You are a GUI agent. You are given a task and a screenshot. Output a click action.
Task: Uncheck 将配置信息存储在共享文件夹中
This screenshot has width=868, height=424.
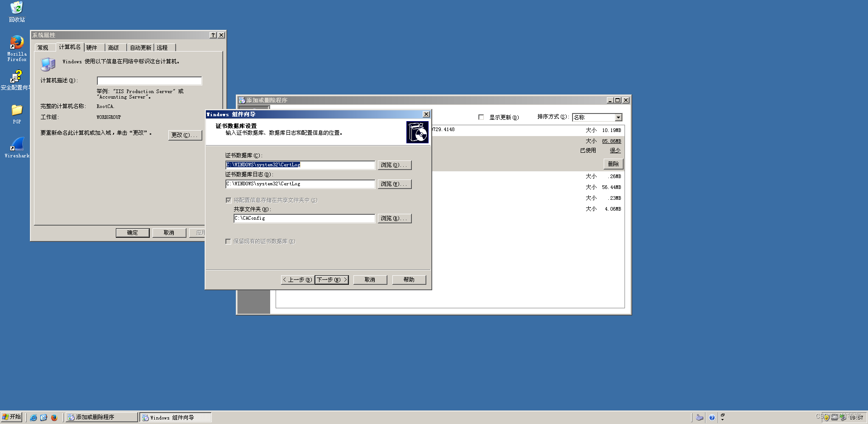click(229, 200)
